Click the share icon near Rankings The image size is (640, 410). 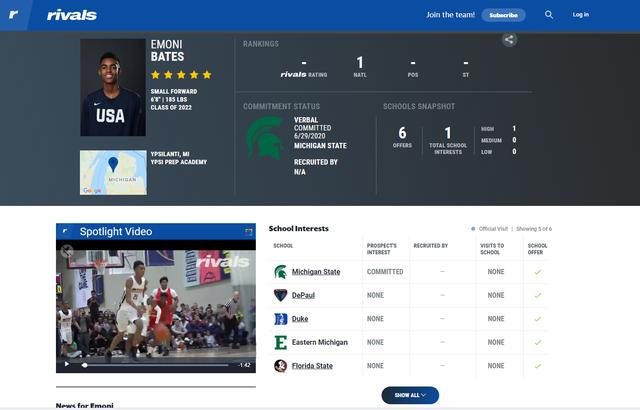click(509, 40)
